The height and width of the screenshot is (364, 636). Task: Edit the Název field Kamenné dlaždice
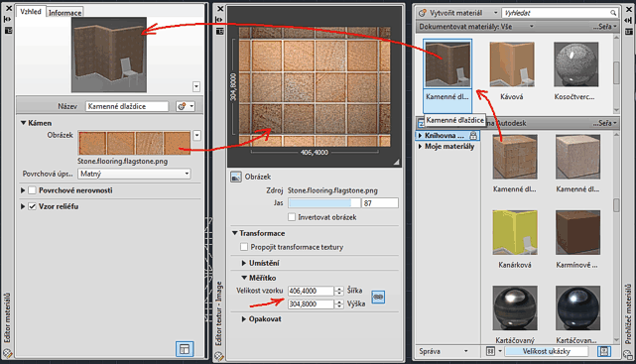click(x=127, y=106)
